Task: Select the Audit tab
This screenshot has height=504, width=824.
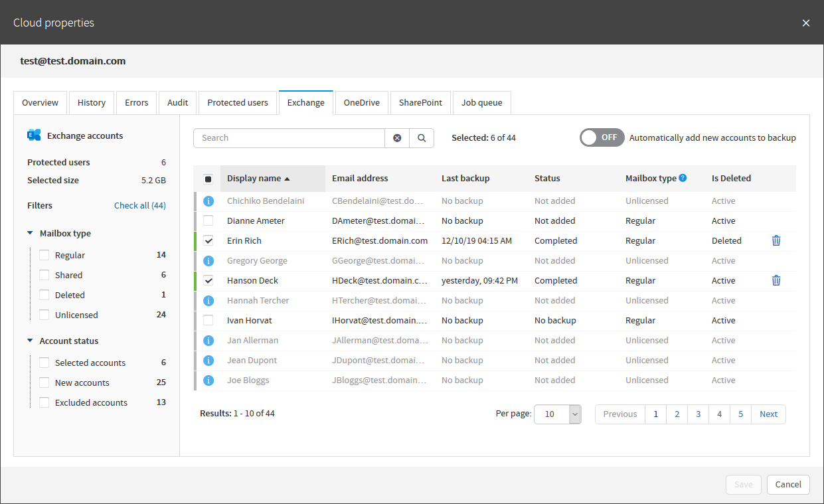Action: [x=178, y=103]
